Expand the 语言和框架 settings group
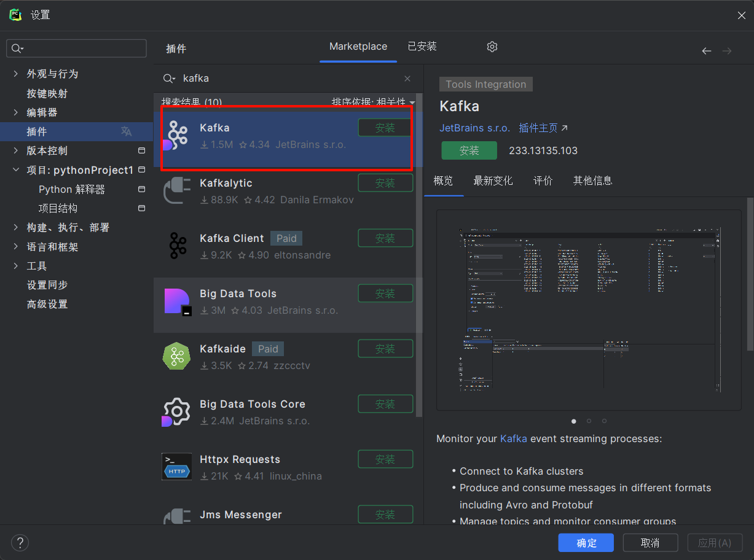 click(x=16, y=247)
